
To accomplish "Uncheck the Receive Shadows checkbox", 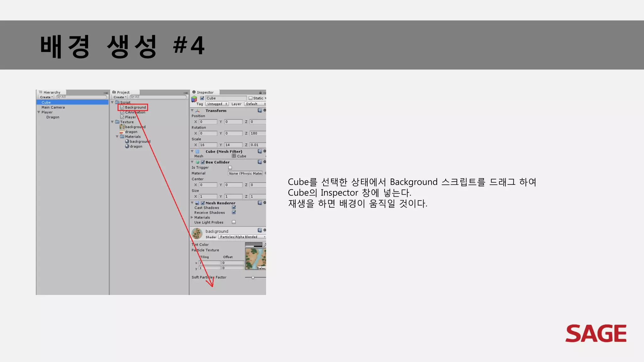I will (234, 212).
